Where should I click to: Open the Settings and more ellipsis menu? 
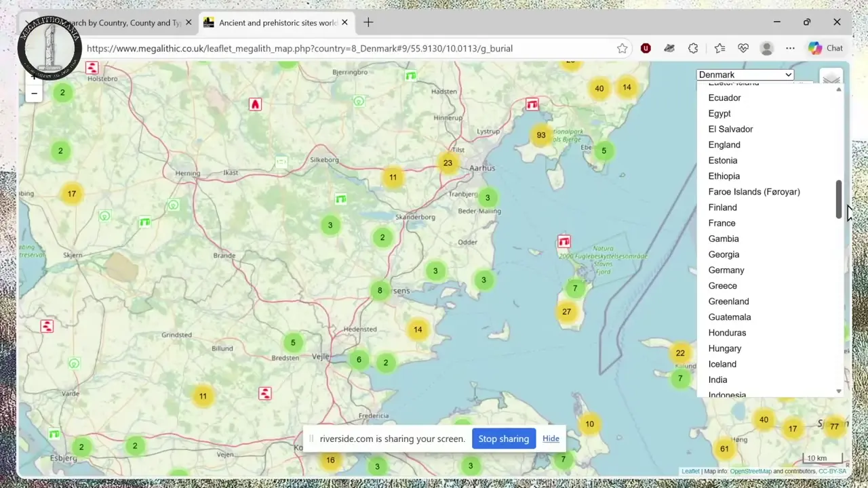tap(790, 48)
